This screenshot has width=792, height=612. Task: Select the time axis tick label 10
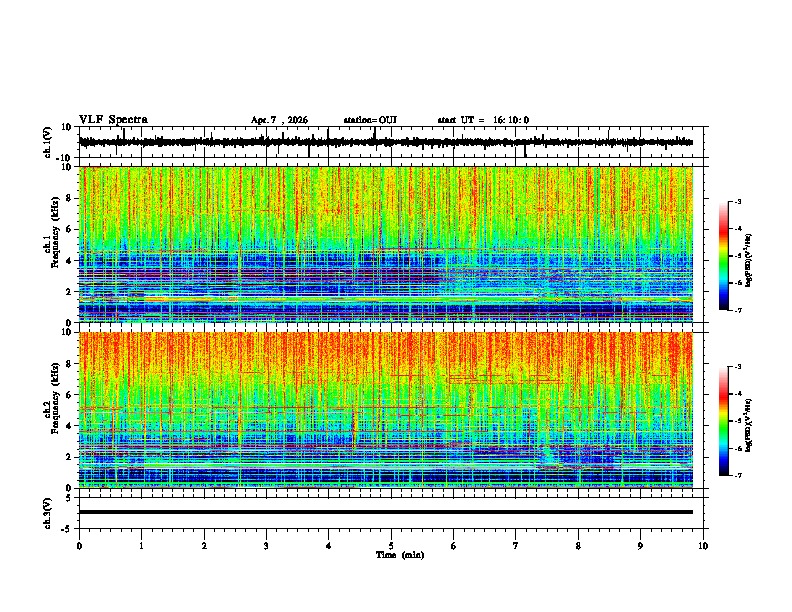[703, 546]
